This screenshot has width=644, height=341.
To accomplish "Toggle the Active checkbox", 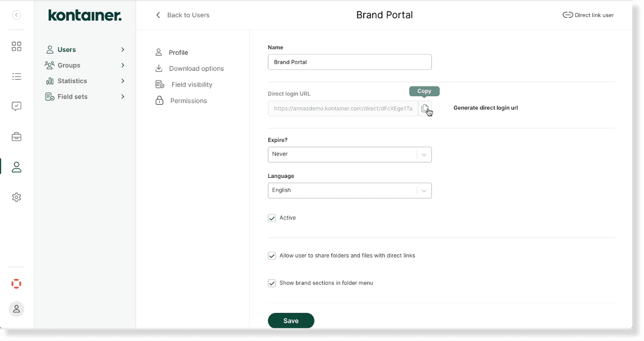I will (x=272, y=218).
